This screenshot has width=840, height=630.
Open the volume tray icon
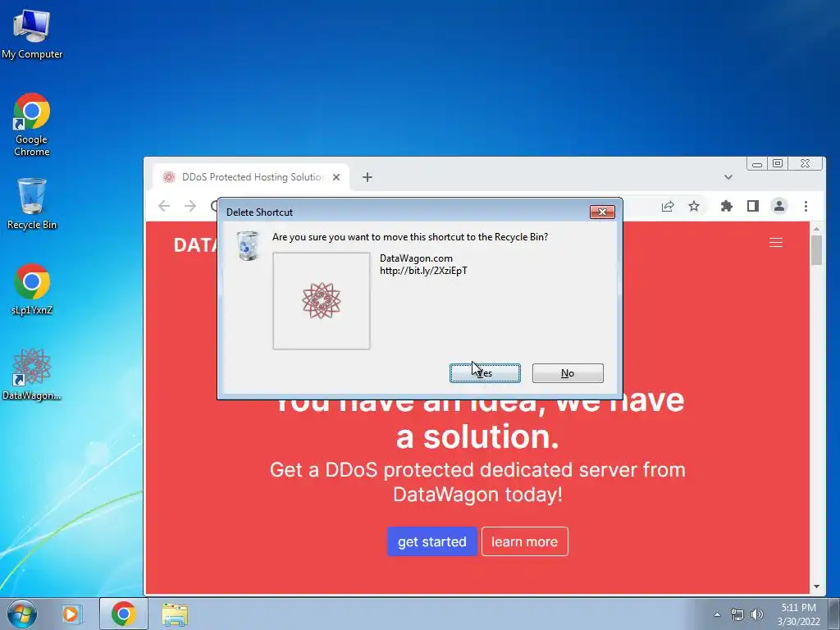[x=756, y=614]
